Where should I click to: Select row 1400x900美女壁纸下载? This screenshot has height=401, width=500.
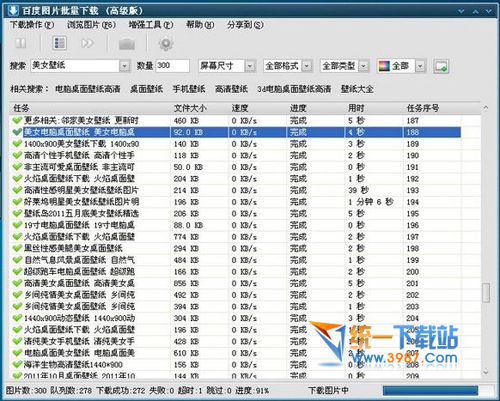(x=236, y=144)
